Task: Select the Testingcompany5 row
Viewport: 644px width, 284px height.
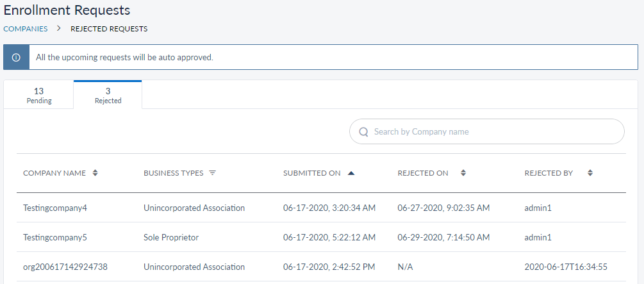Action: [x=54, y=237]
